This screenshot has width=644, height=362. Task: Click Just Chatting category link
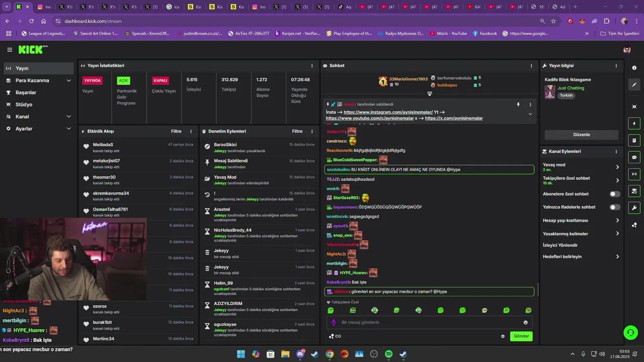pos(571,88)
